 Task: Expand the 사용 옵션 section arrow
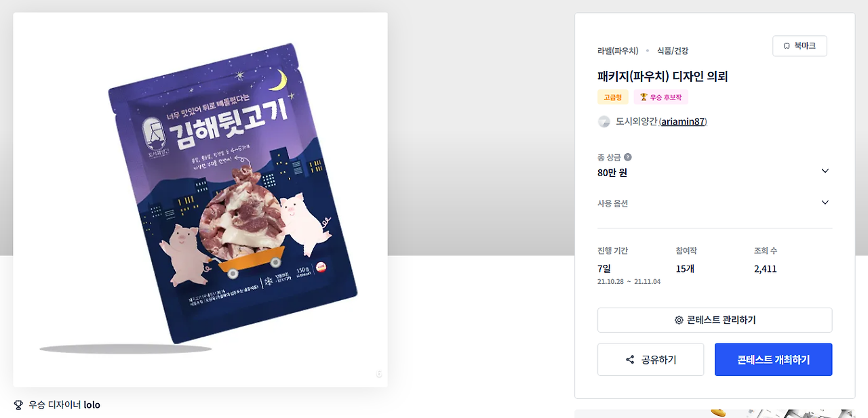(x=825, y=203)
